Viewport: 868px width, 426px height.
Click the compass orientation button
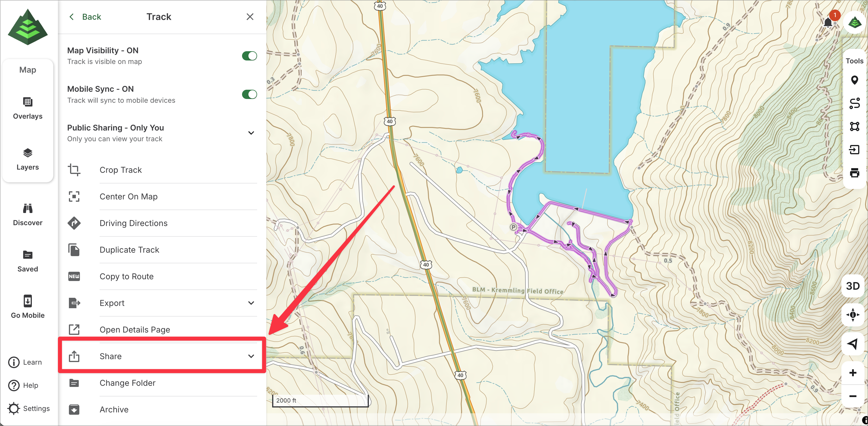coord(852,315)
